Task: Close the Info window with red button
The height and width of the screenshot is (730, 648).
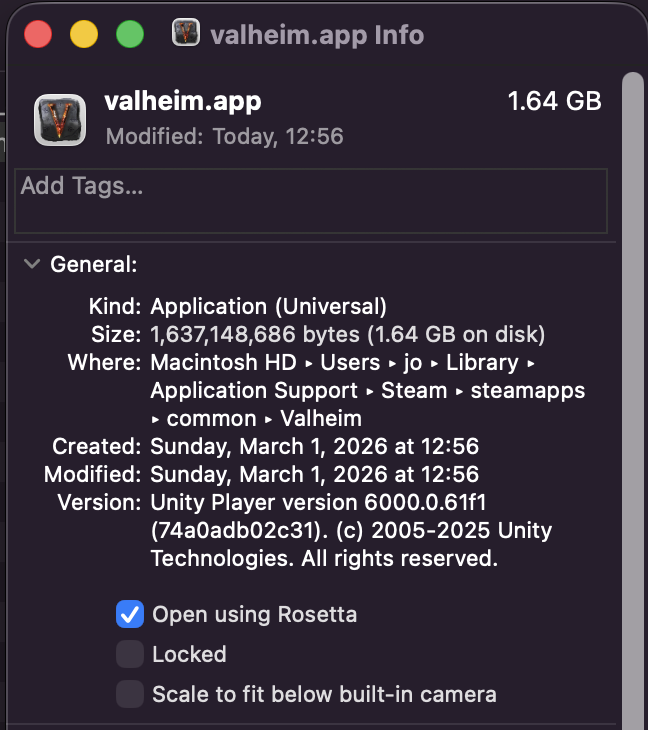Action: pyautogui.click(x=38, y=34)
